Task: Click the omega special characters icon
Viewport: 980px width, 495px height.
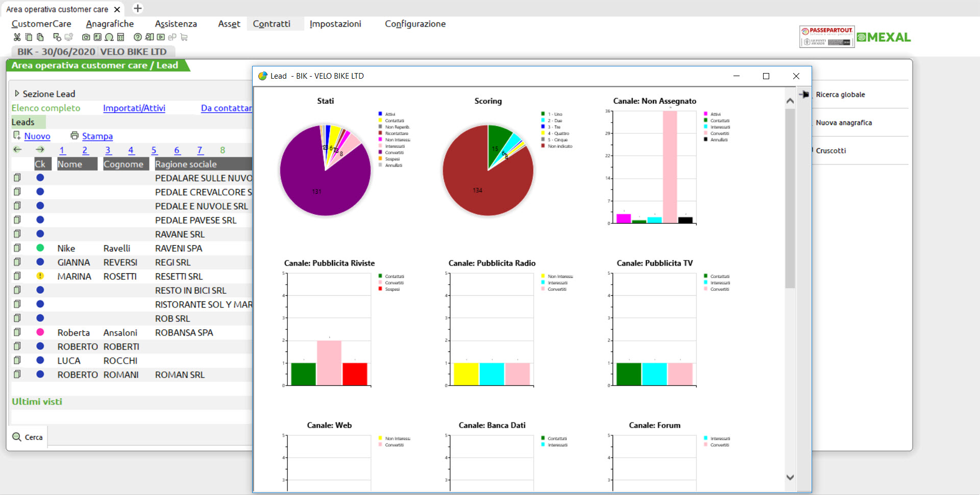Action: coord(109,37)
